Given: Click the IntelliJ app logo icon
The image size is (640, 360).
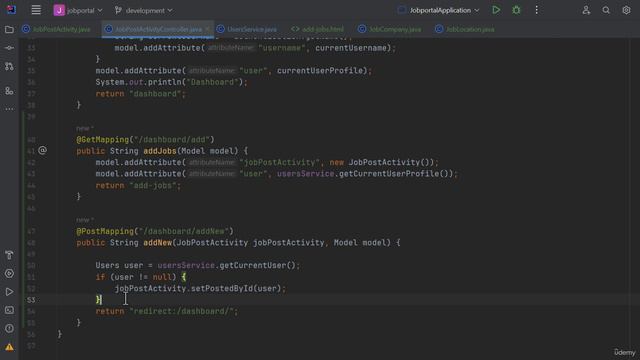Looking at the screenshot, I should coord(11,10).
